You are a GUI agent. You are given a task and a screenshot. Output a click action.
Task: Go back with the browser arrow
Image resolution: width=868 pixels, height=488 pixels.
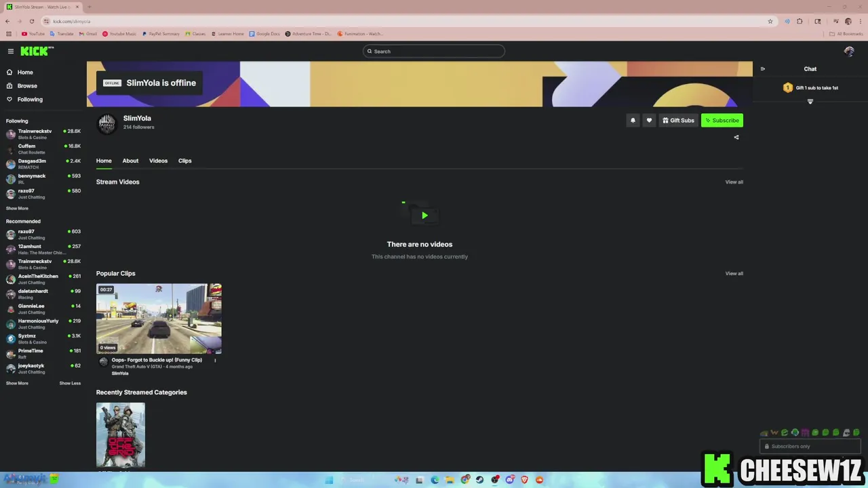point(7,21)
